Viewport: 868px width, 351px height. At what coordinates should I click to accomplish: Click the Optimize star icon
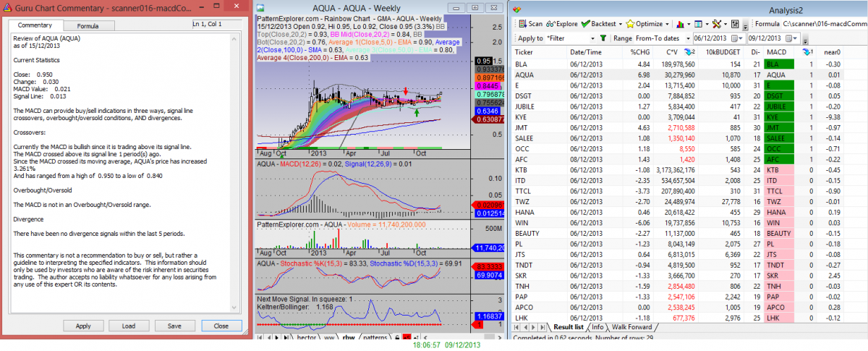coord(630,24)
